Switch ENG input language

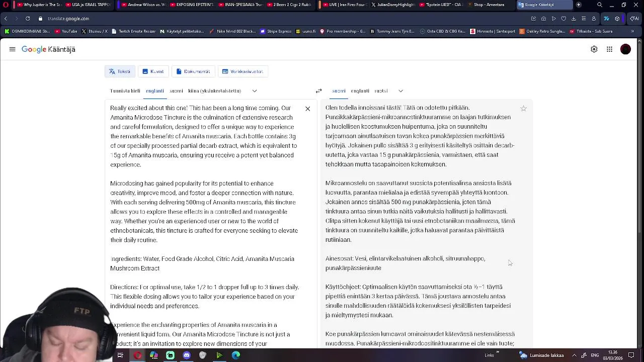click(x=595, y=355)
